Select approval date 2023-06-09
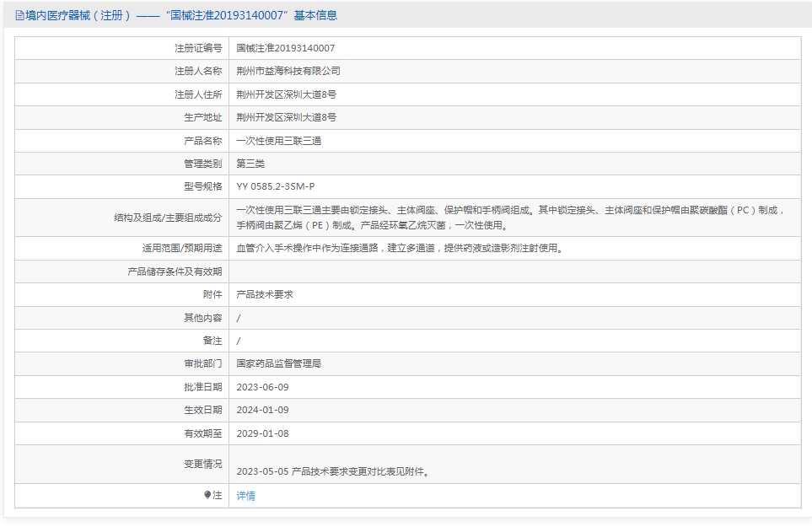The image size is (812, 527). (x=262, y=387)
